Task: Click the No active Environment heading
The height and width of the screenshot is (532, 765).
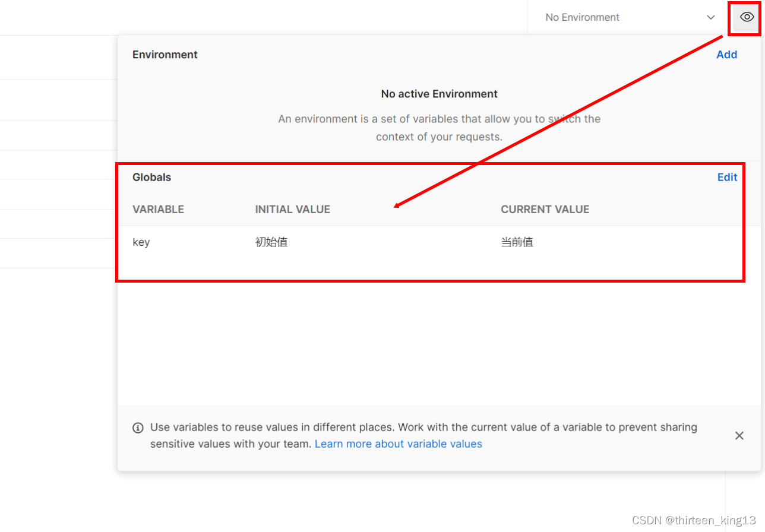Action: (440, 94)
